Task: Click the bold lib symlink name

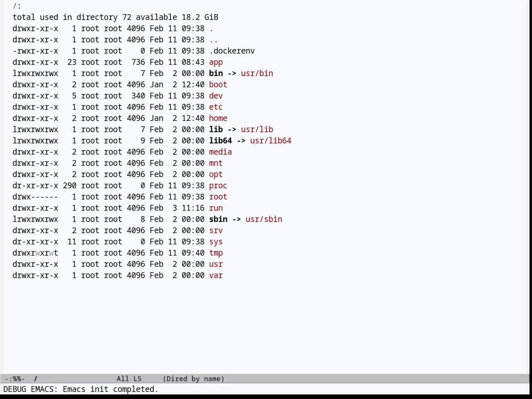Action: pos(216,130)
